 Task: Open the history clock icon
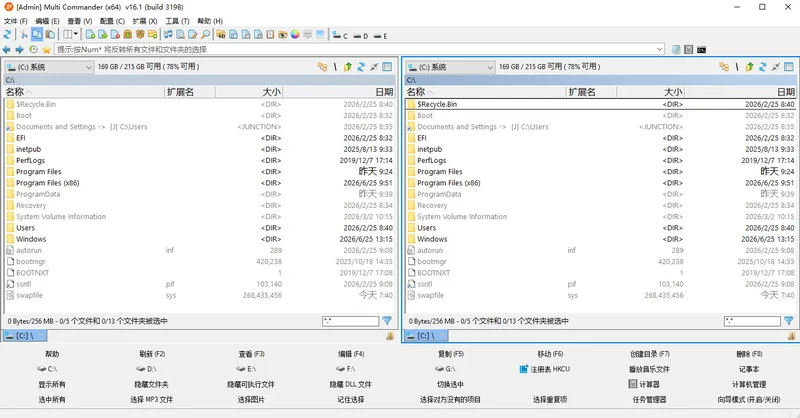coord(33,49)
